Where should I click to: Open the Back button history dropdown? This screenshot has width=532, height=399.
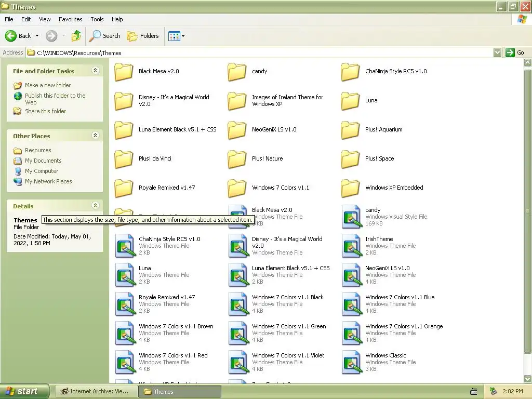(x=37, y=36)
